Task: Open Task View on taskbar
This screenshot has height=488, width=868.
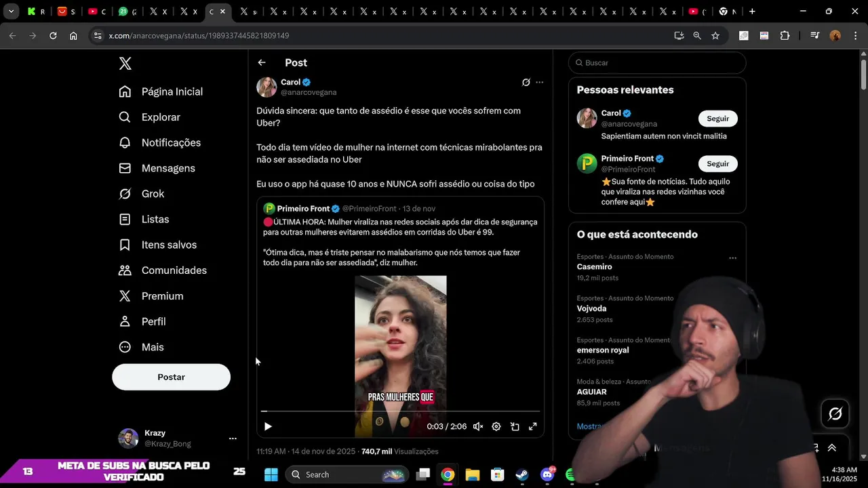Action: [423, 474]
